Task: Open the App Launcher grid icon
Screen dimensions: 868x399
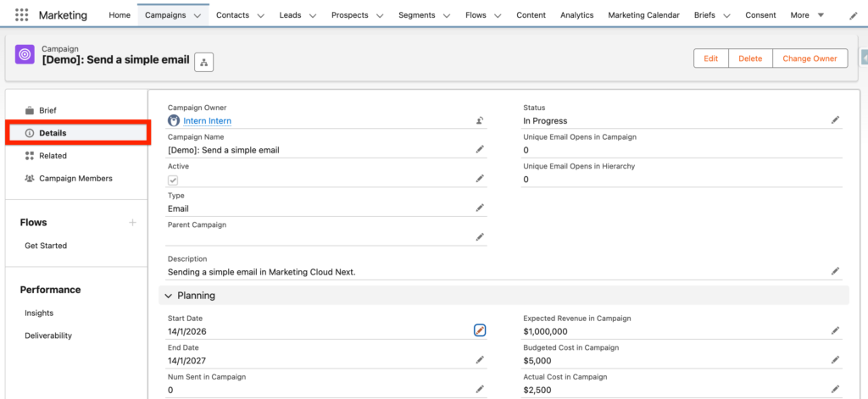Action: click(22, 15)
